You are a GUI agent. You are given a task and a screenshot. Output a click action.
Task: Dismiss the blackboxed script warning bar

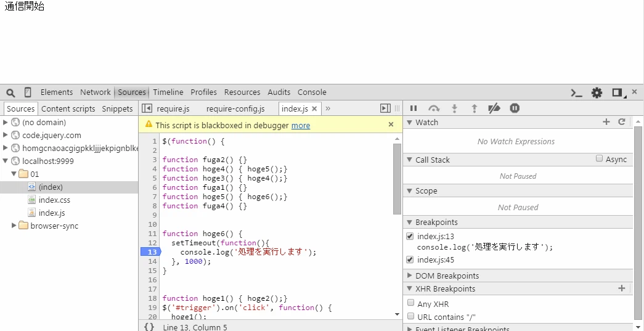391,125
